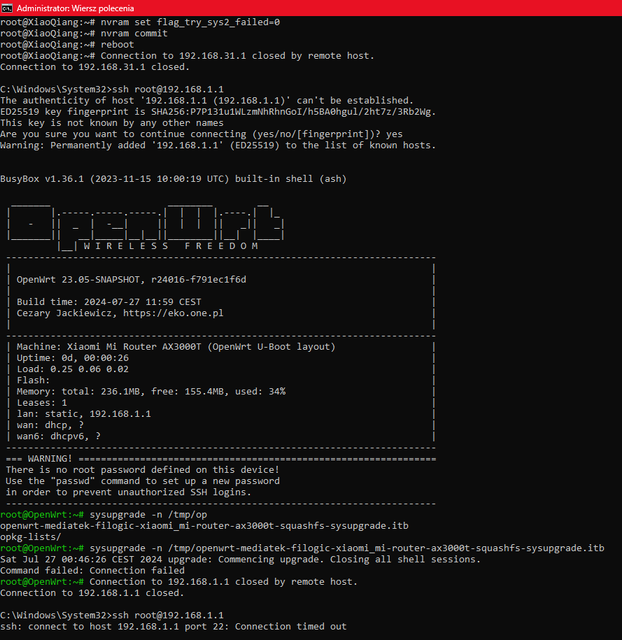Click the 'opkg-lists/' completion entry
Viewport: 622px width, 640px height.
pyautogui.click(x=31, y=537)
